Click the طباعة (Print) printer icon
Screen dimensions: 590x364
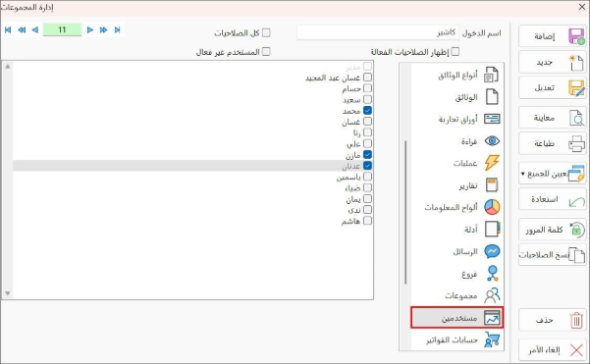pos(576,143)
